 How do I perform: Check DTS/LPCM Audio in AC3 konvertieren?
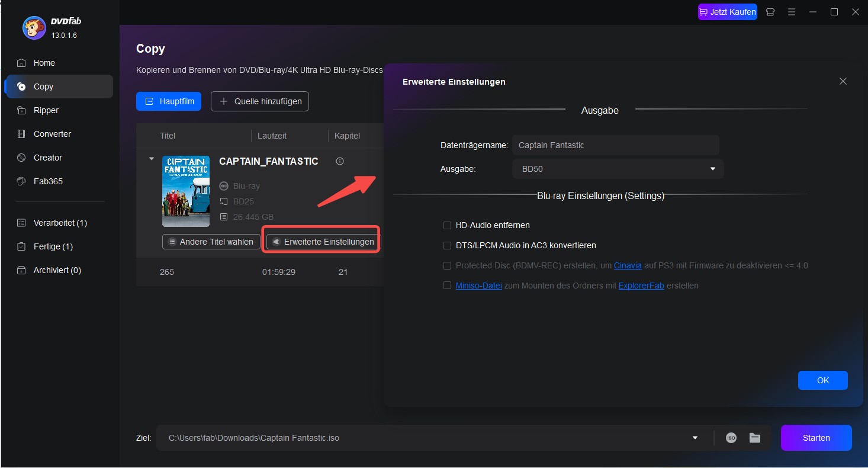(448, 245)
